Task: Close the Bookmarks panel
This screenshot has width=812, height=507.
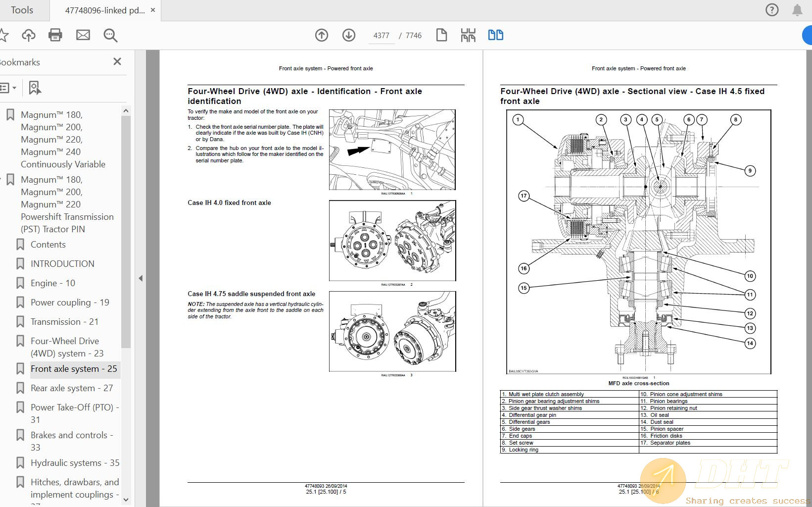Action: [x=117, y=61]
